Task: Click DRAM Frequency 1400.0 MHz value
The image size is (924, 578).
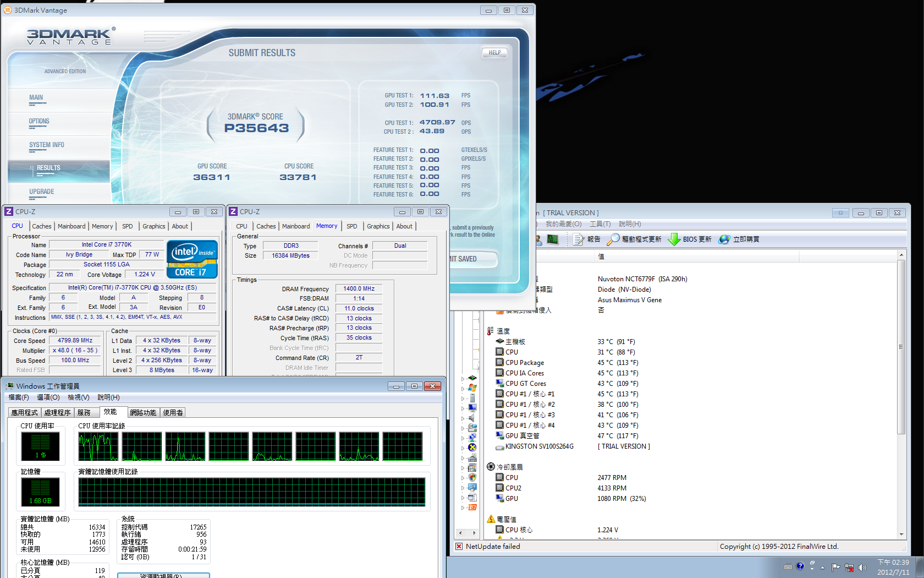Action: tap(359, 289)
